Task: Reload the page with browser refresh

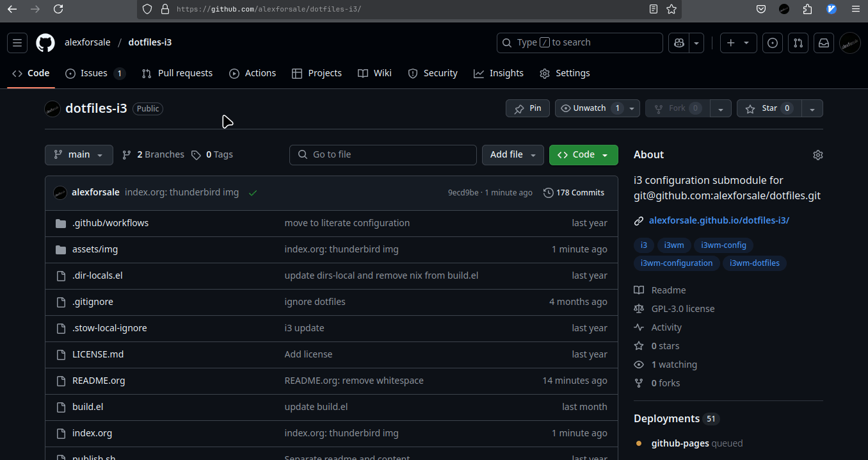Action: tap(58, 9)
